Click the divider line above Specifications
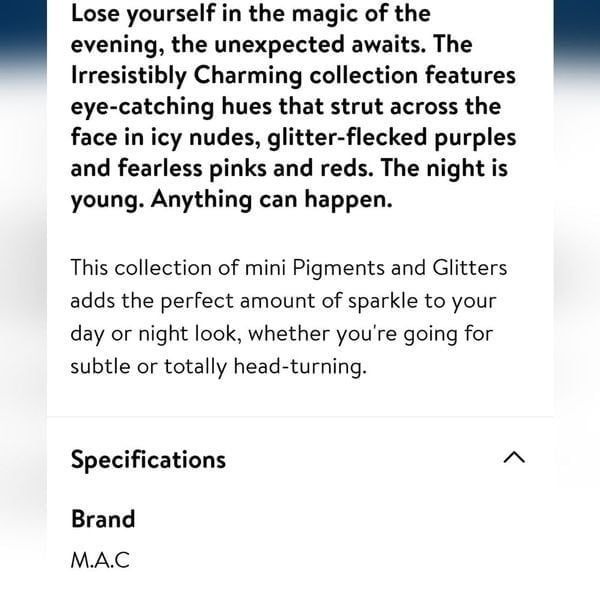Viewport: 600px width, 600px height. (300, 416)
